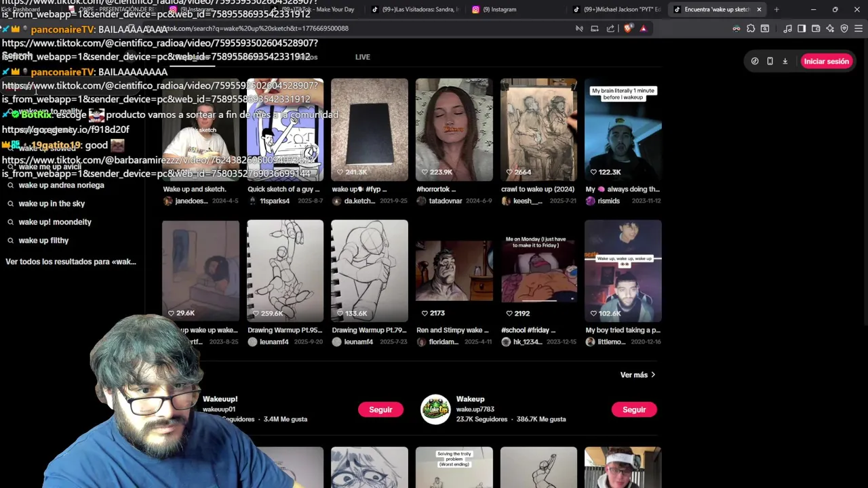Open the Wakeup wake.up7783 profile avatar
Viewport: 868px width, 488px height.
click(x=435, y=409)
